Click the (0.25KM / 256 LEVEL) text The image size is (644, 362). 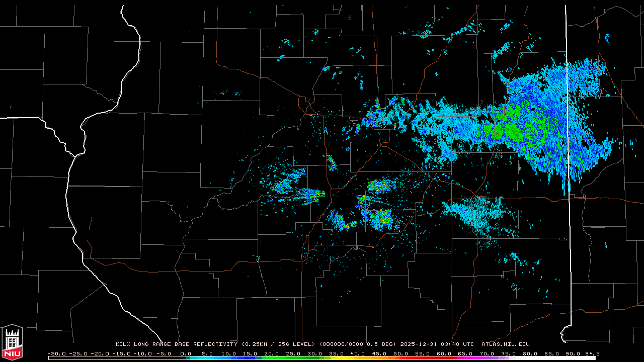(278, 344)
